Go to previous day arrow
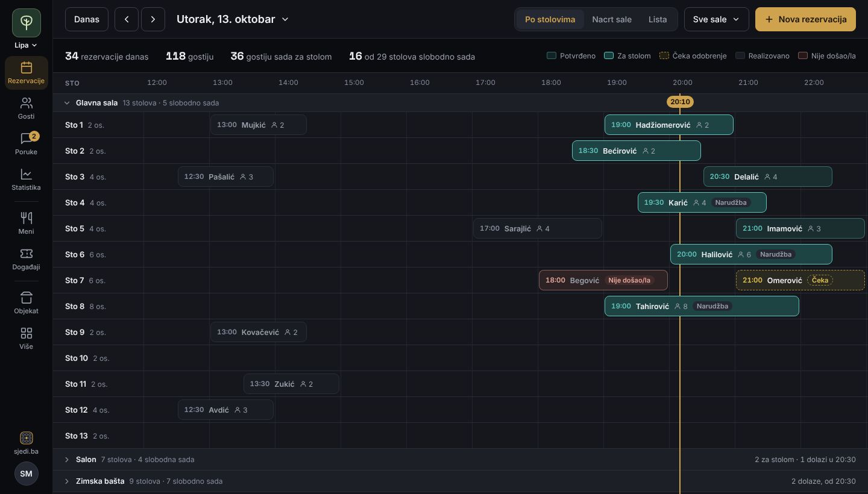This screenshot has width=868, height=494. tap(127, 19)
